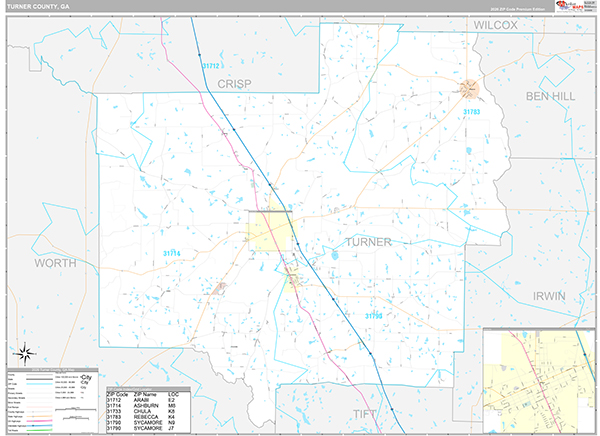Select the REBECCA row in ZIP table
The height and width of the screenshot is (436, 600).
point(148,417)
